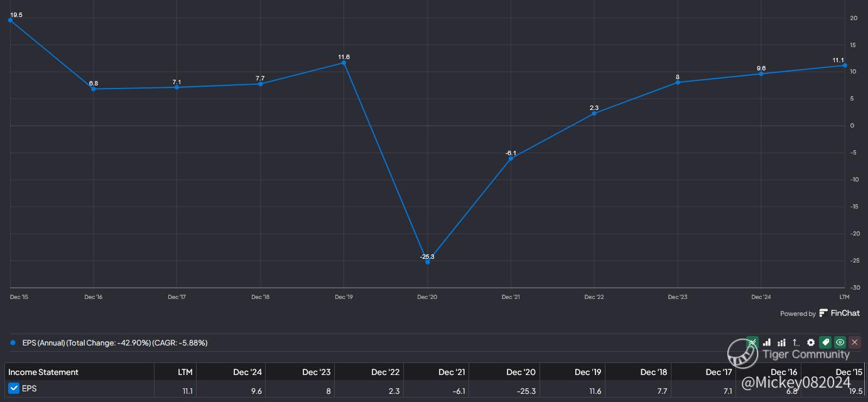Open the EPS series settings gear
The image size is (868, 402).
pyautogui.click(x=811, y=342)
